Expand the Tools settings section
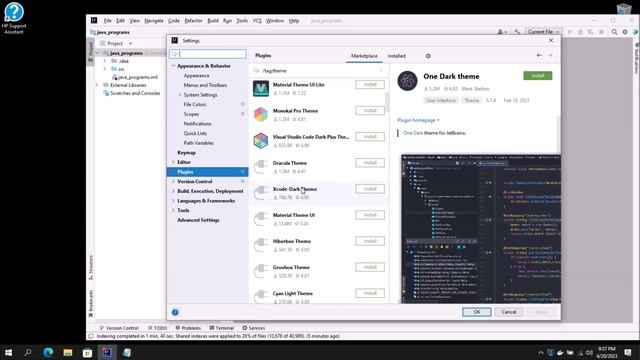This screenshot has width=640, height=360. point(173,210)
